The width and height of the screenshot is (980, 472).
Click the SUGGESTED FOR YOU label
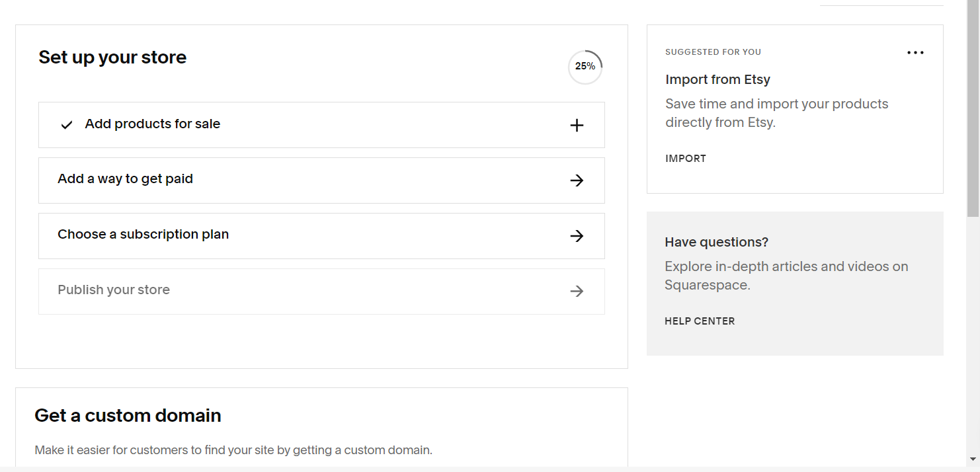click(713, 52)
